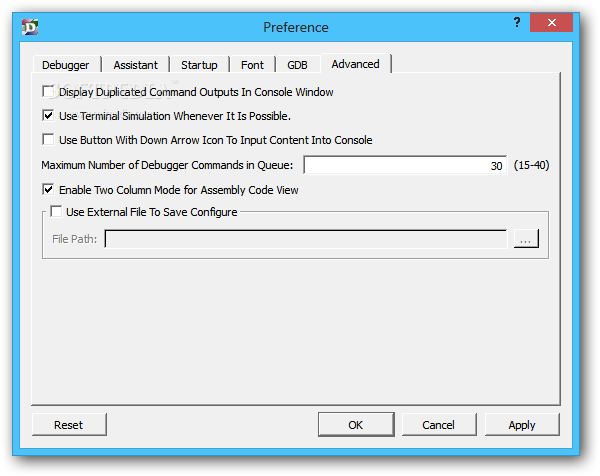Switch to the Debugger tab
Viewport: 600px width, 476px height.
(x=65, y=65)
